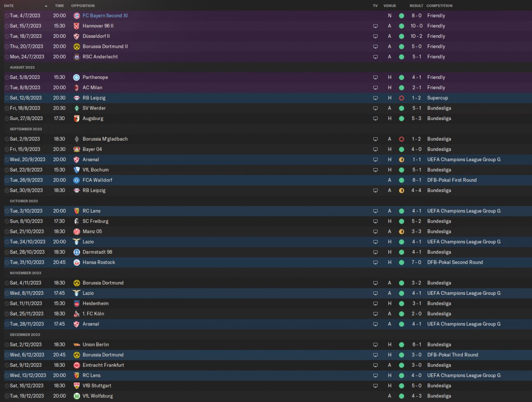This screenshot has height=402, width=532.
Task: Open the Hansa Rostock opposition link
Action: (99, 262)
